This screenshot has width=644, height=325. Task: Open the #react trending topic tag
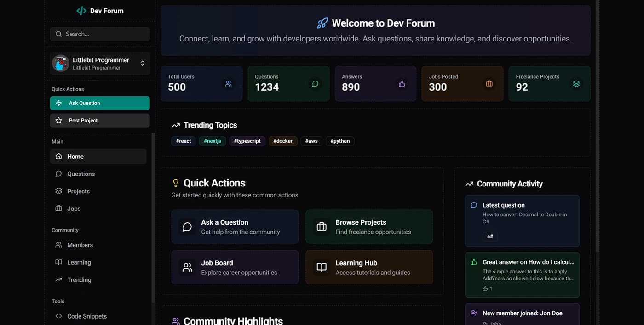[x=183, y=141]
